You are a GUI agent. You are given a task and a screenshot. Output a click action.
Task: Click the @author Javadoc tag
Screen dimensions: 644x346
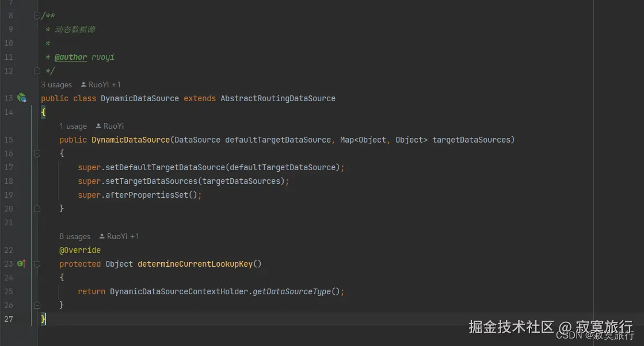(x=71, y=57)
